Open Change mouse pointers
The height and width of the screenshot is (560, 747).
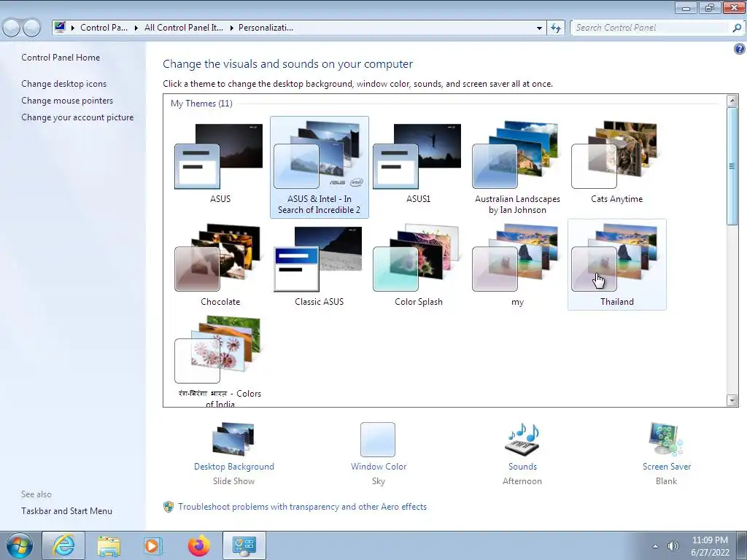coord(67,101)
